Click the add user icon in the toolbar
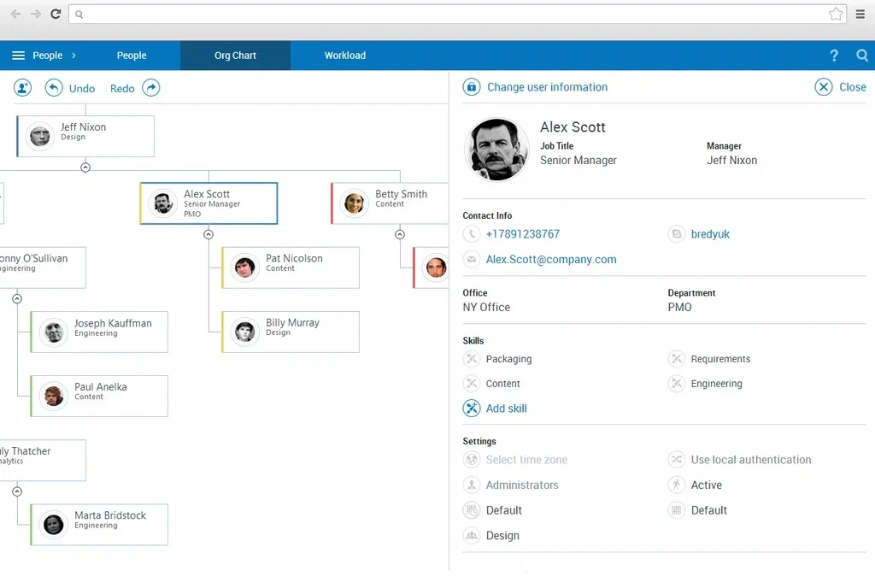Viewport: 875px width, 588px height. click(22, 87)
